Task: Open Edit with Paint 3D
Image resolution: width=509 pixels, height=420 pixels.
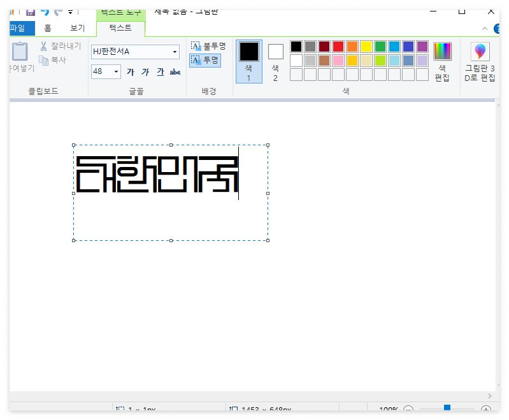Action: click(480, 62)
